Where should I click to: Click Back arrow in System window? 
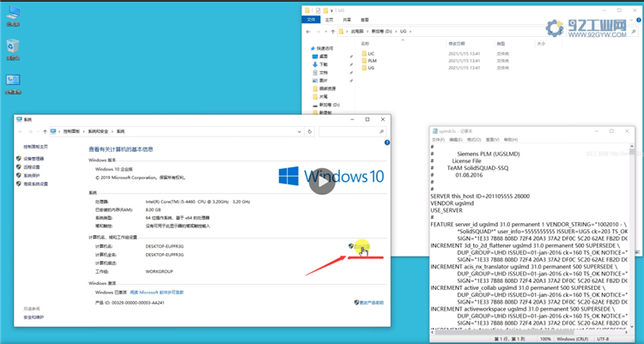[x=20, y=131]
